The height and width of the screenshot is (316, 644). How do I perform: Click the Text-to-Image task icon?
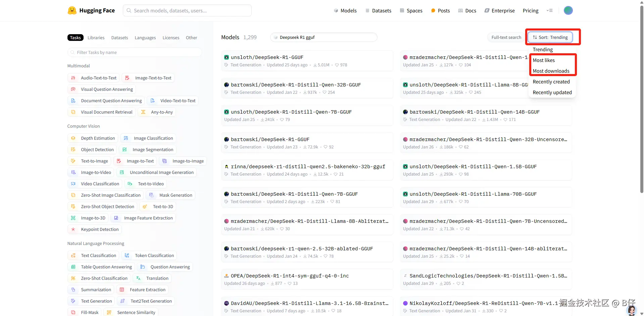tap(73, 161)
